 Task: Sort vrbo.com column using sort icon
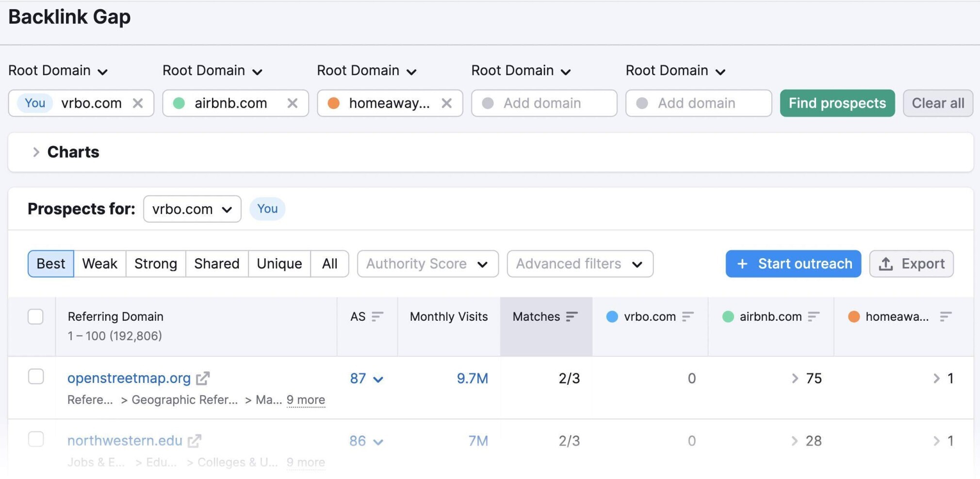click(688, 316)
